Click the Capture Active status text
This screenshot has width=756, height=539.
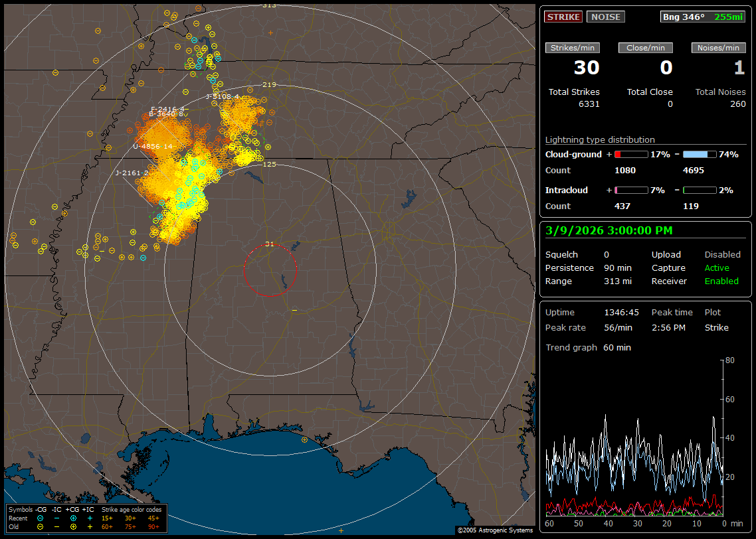click(717, 268)
